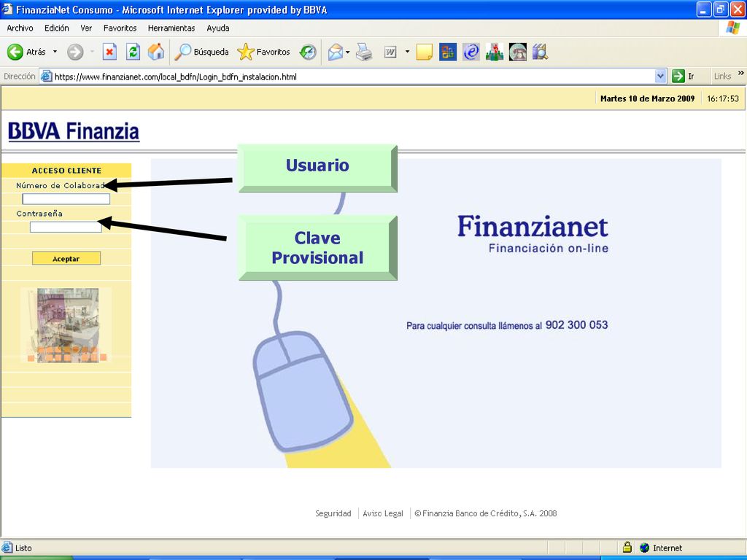The height and width of the screenshot is (560, 747).
Task: Click the mail envelope icon
Action: 336,52
